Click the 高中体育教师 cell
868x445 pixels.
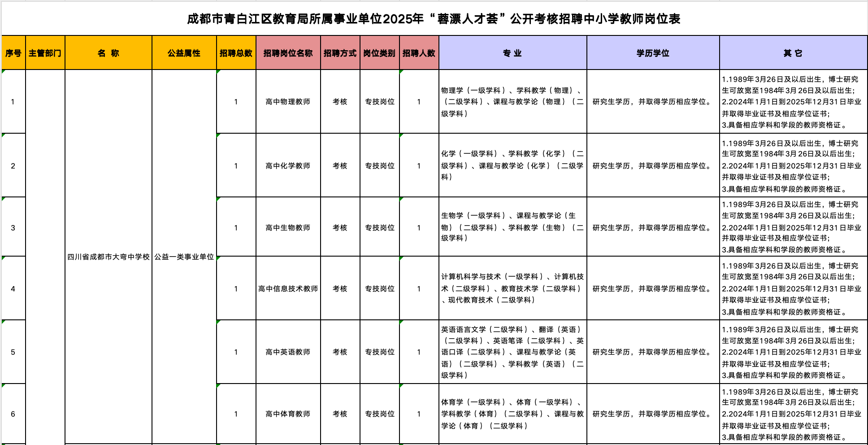(288, 414)
